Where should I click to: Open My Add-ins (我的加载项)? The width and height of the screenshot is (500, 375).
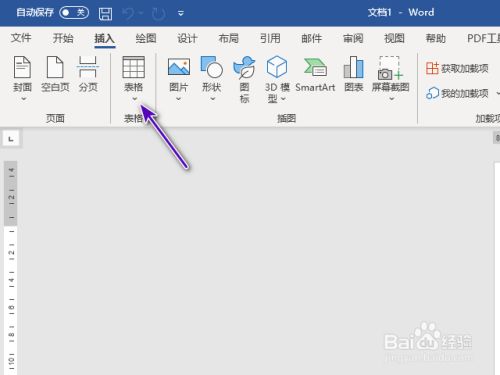(457, 93)
